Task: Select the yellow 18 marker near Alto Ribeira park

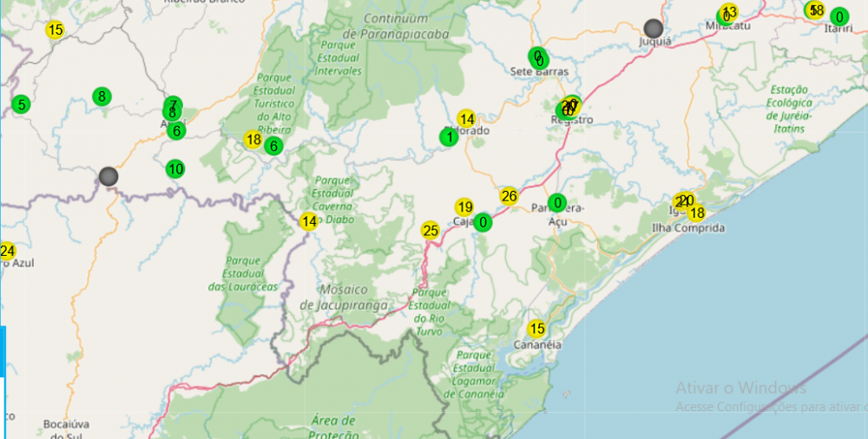Action: pyautogui.click(x=253, y=140)
